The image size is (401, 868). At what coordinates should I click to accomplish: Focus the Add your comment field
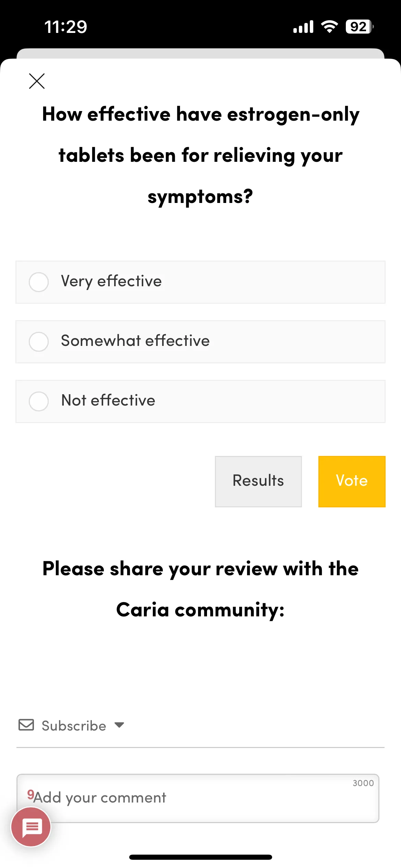point(198,798)
